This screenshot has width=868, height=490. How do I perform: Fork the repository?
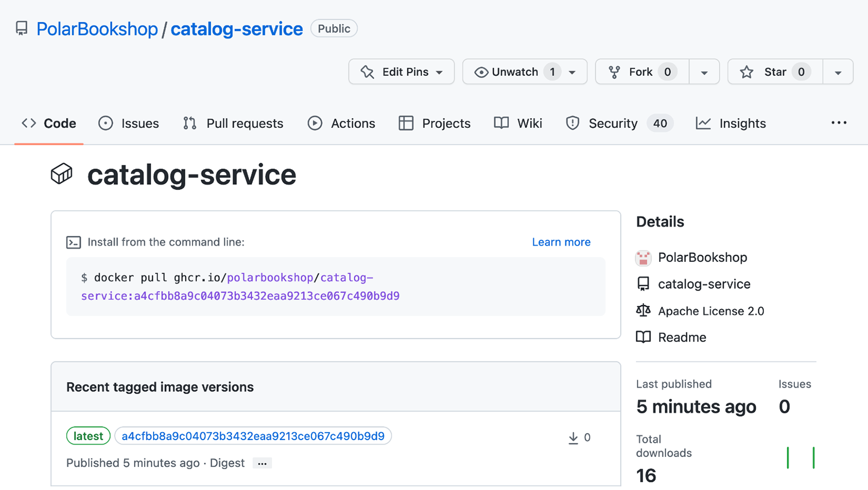click(x=642, y=72)
